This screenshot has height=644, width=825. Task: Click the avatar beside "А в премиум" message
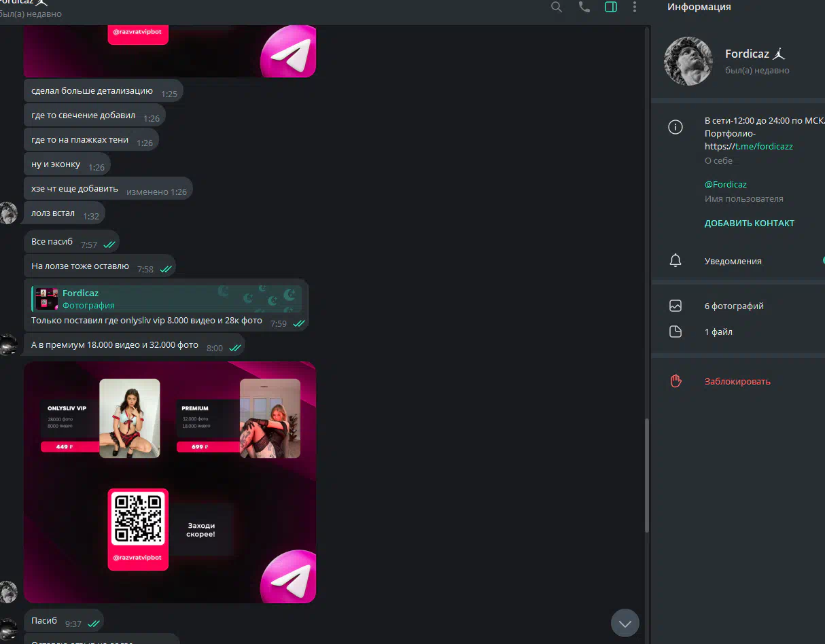tap(7, 345)
